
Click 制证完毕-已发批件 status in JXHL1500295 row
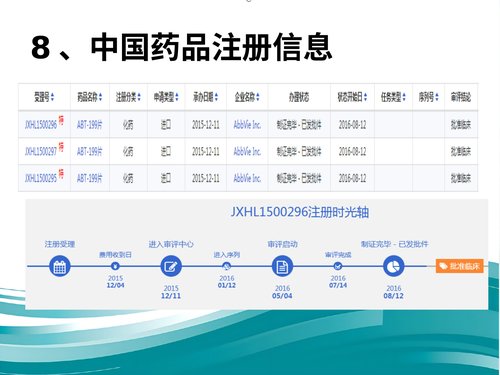point(299,178)
